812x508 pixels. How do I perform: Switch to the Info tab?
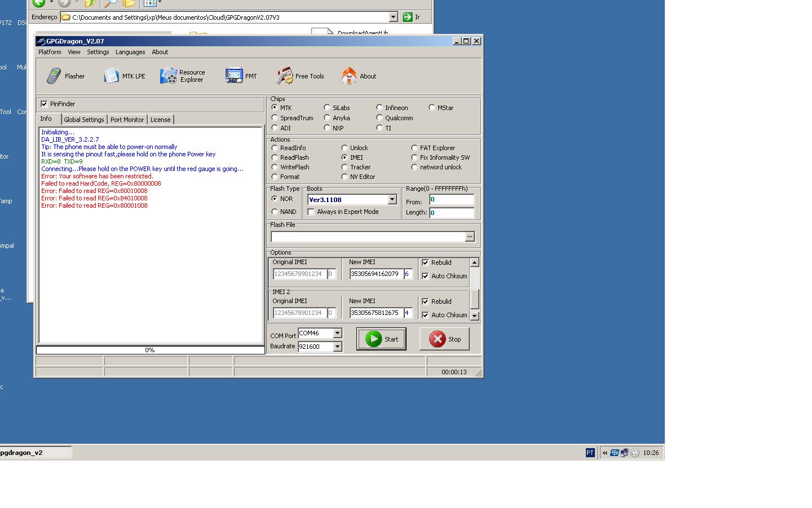pyautogui.click(x=46, y=119)
